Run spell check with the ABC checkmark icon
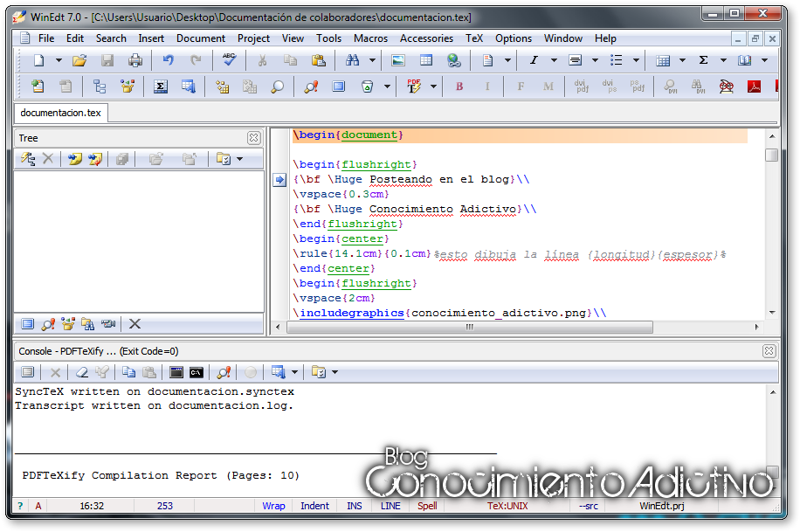The height and width of the screenshot is (532, 800). (x=229, y=60)
